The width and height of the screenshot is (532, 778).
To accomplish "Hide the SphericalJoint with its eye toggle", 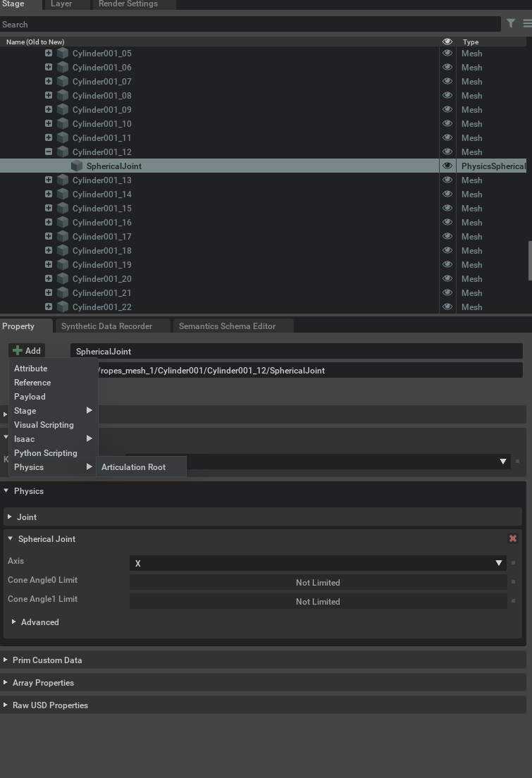I will tap(447, 166).
